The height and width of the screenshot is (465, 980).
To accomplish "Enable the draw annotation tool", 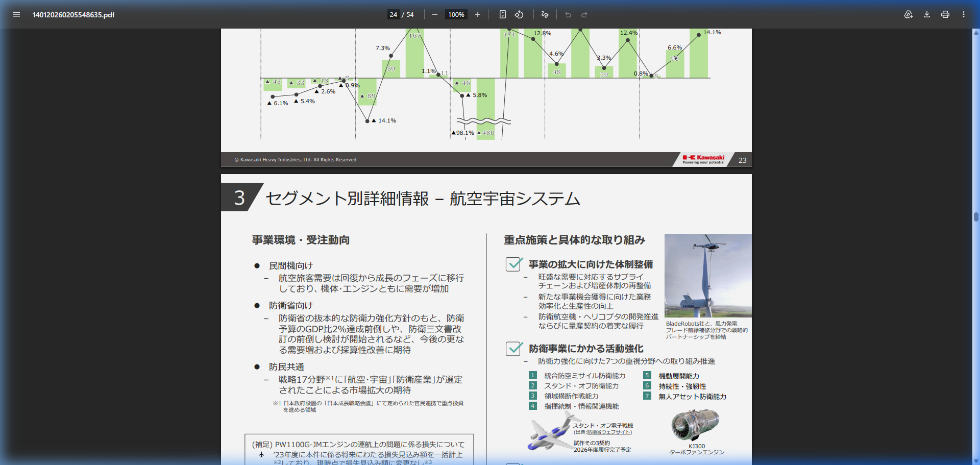I will [545, 14].
